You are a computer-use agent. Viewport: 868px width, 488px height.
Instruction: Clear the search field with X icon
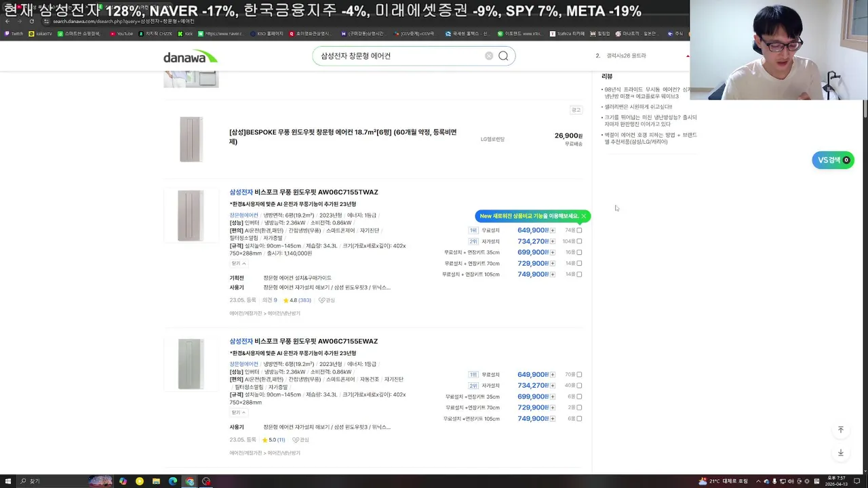coord(489,56)
